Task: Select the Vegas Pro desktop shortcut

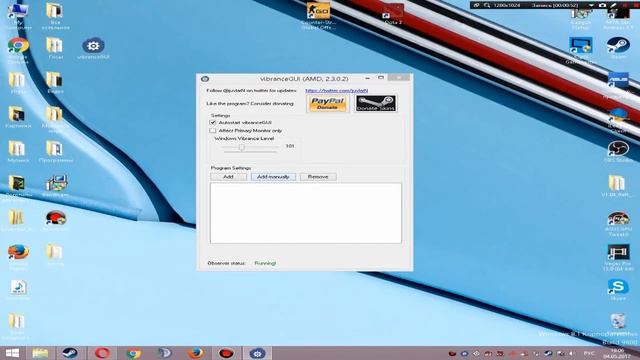Action: (618, 258)
